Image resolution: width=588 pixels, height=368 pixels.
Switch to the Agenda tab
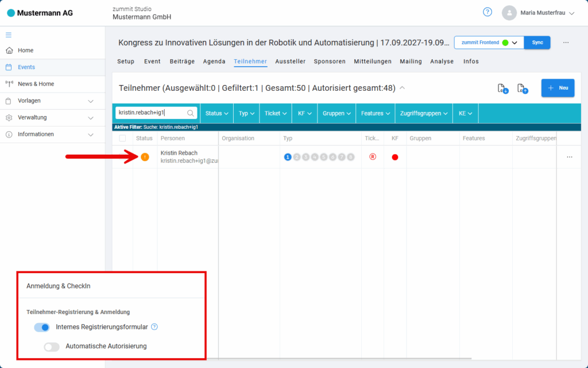pos(214,62)
